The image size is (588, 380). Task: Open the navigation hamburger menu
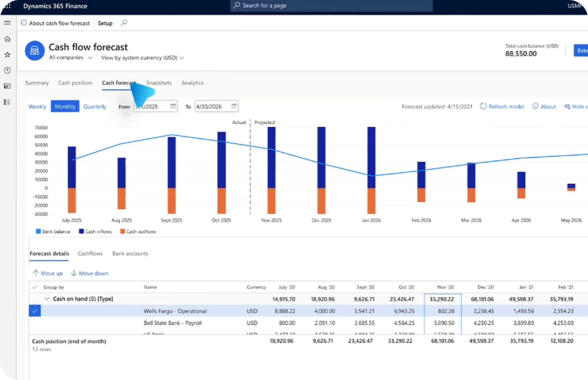tap(7, 23)
